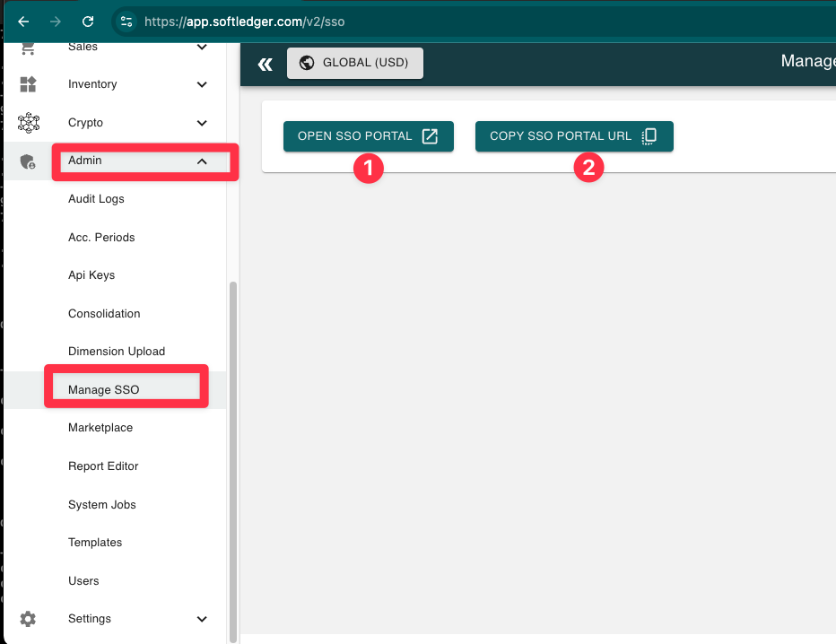Screen dimensions: 836x644
Task: Click the Open SSO Portal button
Action: point(368,136)
